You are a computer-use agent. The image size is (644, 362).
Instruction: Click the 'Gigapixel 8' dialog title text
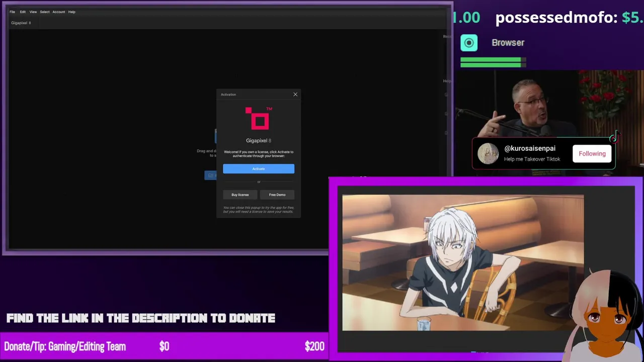click(259, 140)
